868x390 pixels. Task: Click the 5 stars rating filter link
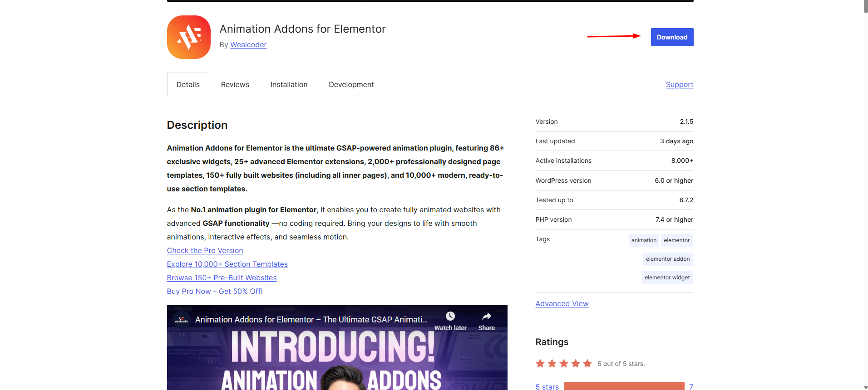(x=547, y=386)
